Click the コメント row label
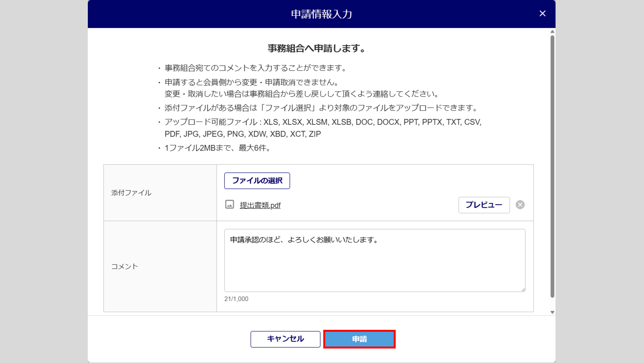644x363 pixels. (124, 266)
